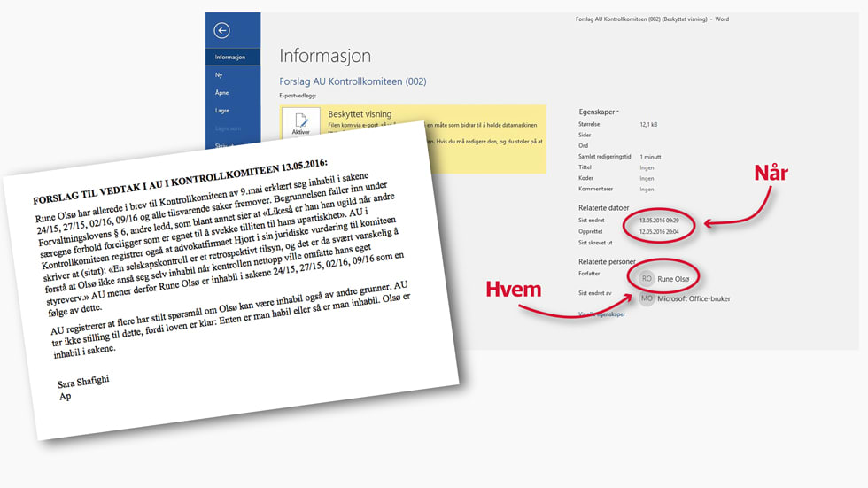
Task: Click author name Rune Olsø
Action: (672, 279)
